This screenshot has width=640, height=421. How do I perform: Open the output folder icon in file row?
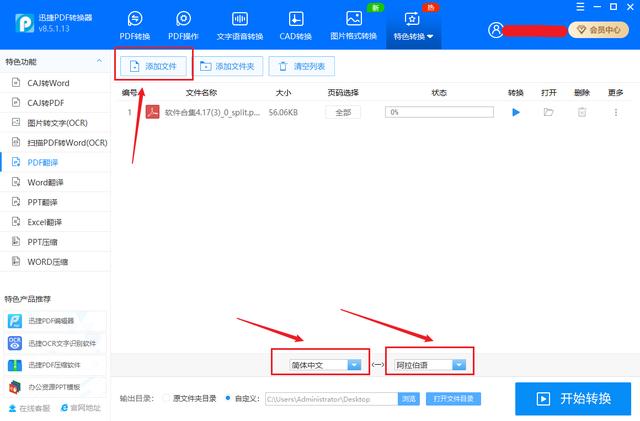pos(548,113)
